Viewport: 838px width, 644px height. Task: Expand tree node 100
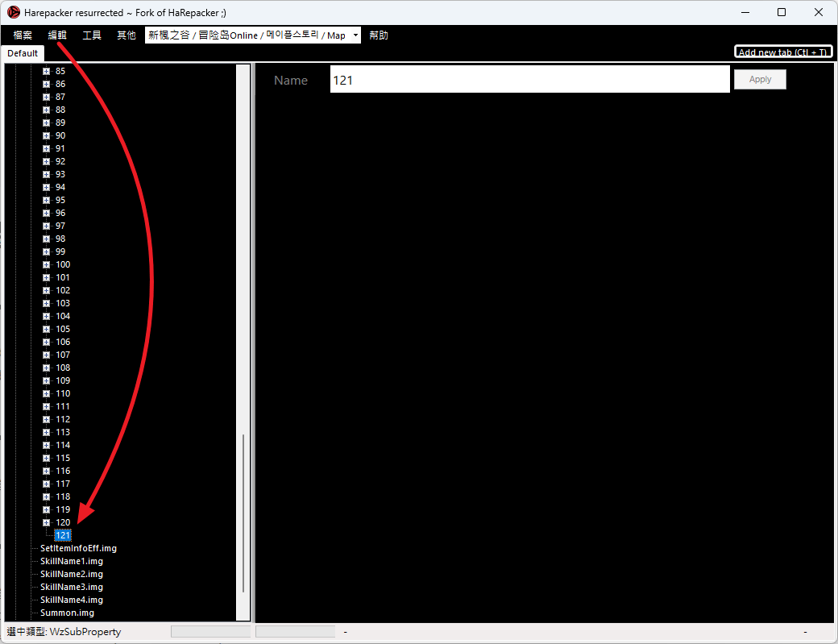point(47,264)
